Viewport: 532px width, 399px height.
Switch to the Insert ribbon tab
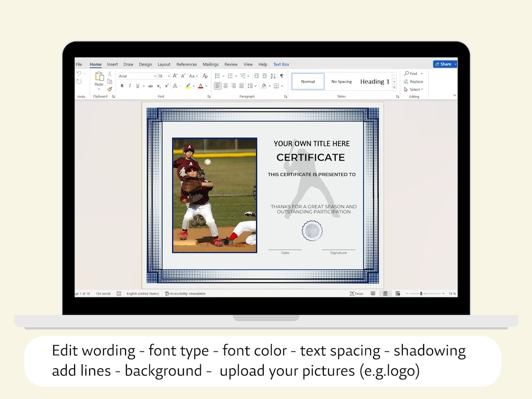click(x=112, y=64)
